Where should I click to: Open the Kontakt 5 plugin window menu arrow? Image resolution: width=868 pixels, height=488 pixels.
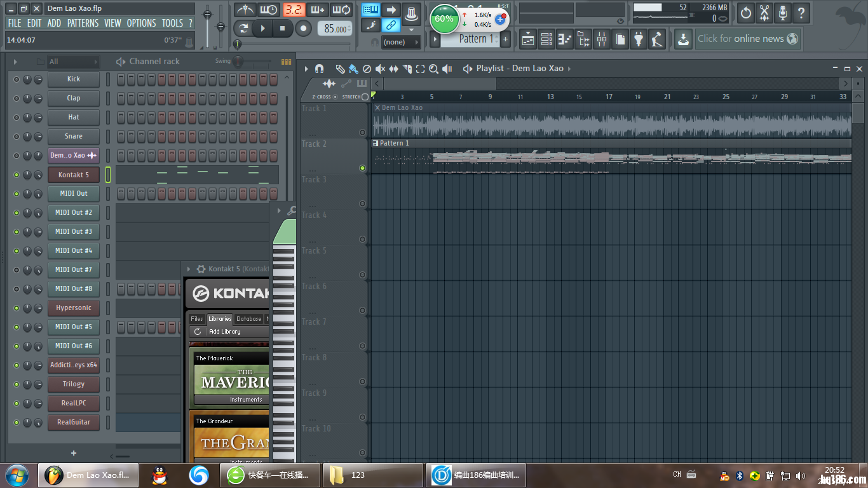point(189,269)
